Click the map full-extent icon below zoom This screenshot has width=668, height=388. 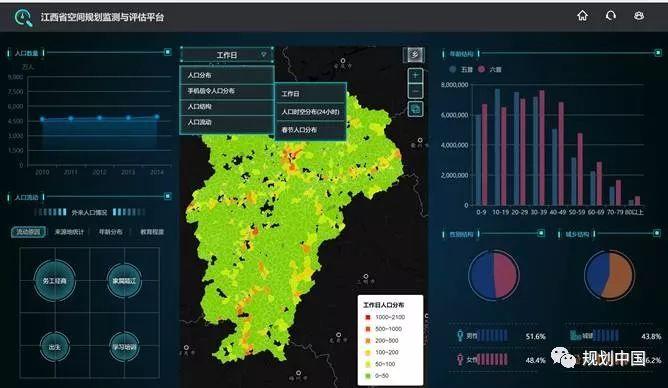415,109
